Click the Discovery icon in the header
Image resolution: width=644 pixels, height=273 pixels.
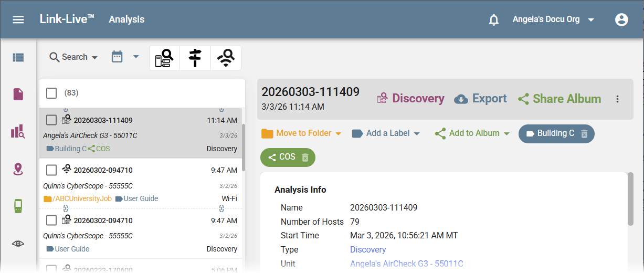tap(383, 98)
